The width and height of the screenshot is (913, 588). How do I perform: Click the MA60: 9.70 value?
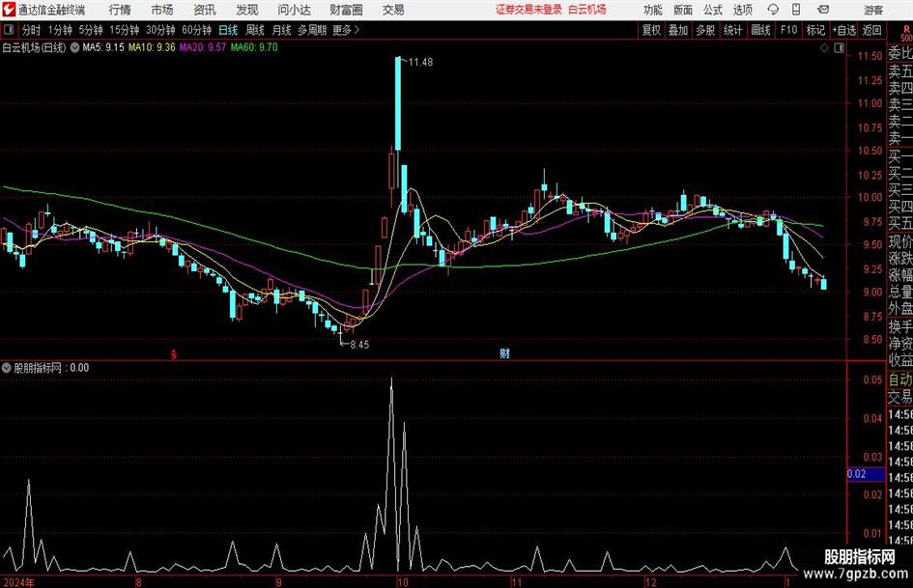click(x=254, y=47)
